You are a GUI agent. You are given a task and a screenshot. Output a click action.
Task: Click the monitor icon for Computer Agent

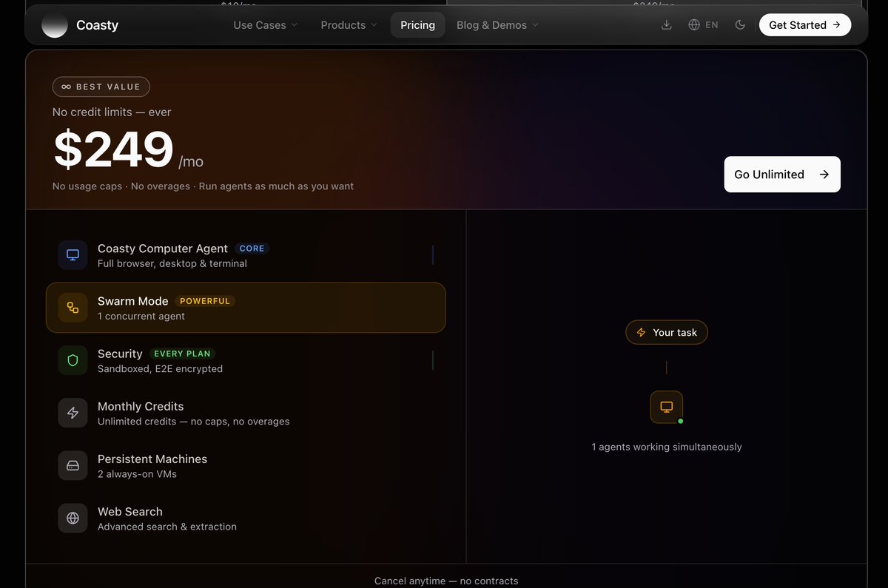pos(73,255)
